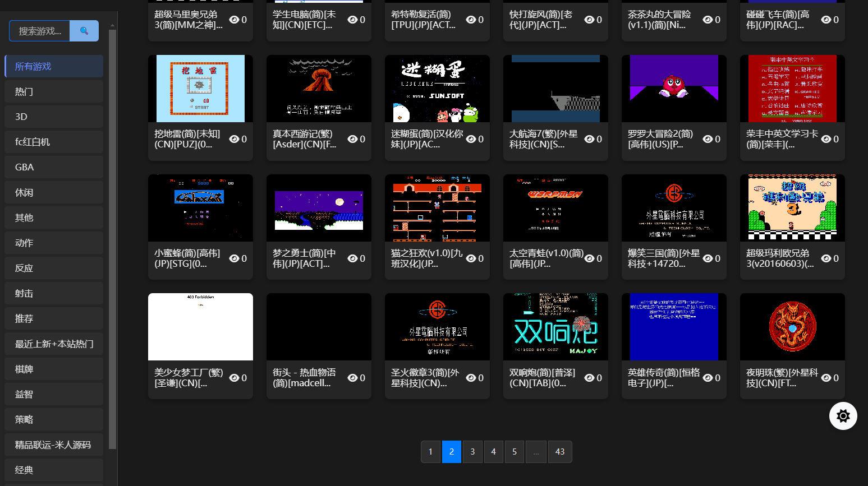
Task: Click eye icon on 小蜜蜂 game card
Action: point(234,258)
